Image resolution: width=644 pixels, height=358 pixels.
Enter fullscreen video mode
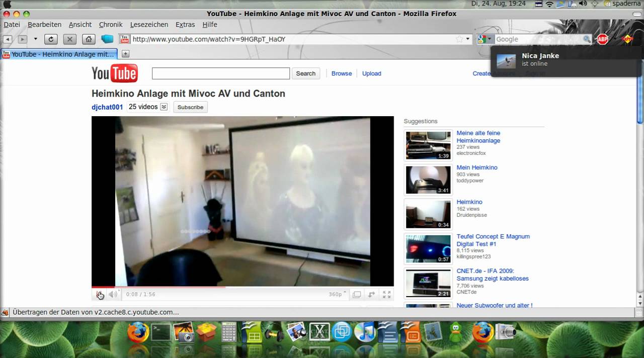click(x=387, y=295)
